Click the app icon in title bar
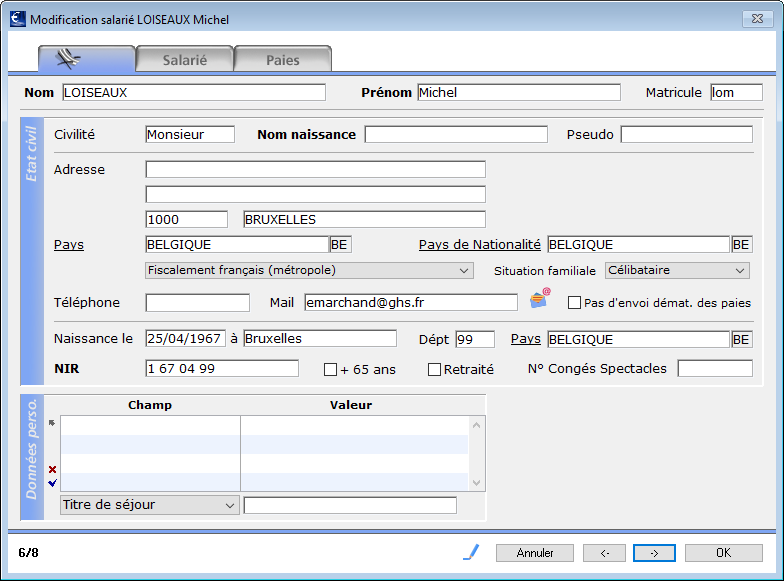The height and width of the screenshot is (581, 784). [x=18, y=19]
